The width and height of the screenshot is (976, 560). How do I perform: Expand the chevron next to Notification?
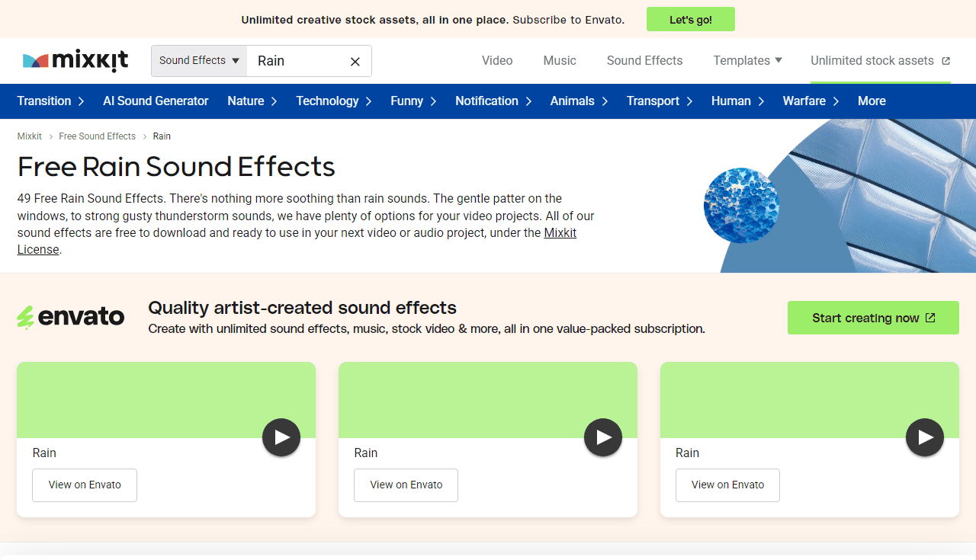[528, 101]
